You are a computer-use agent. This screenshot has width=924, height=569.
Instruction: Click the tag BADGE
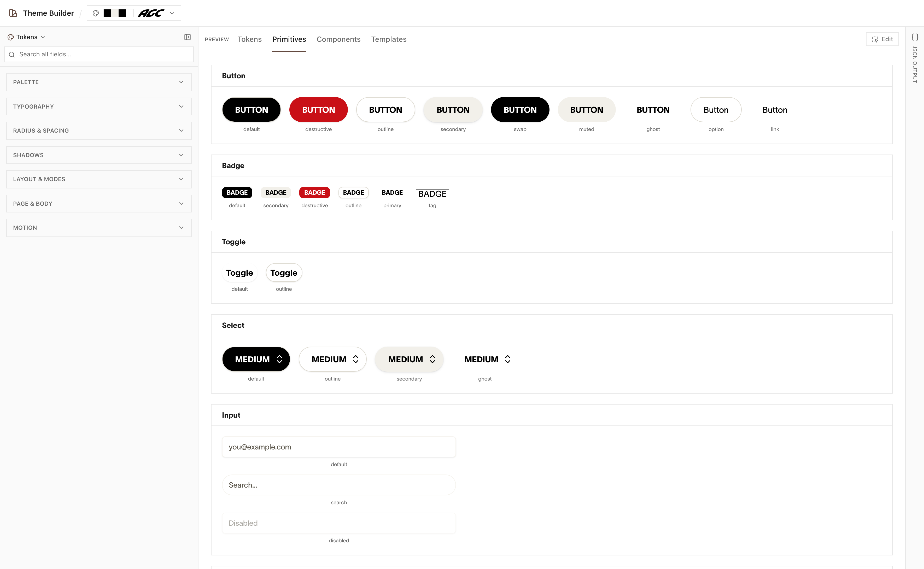[x=432, y=193]
